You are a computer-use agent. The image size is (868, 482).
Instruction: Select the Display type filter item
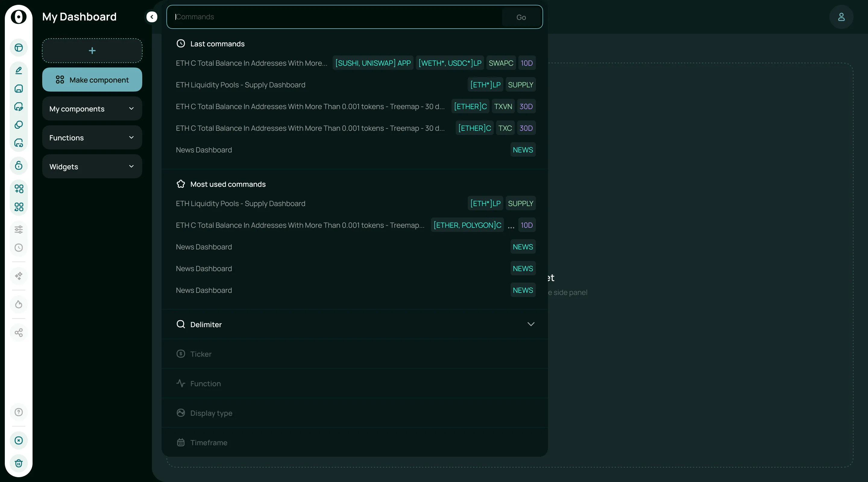(211, 413)
